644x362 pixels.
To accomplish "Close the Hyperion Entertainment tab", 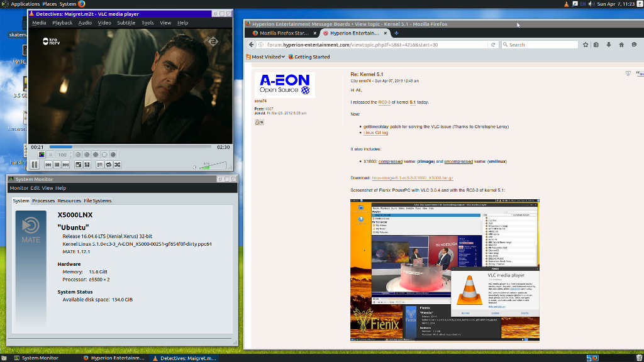I will click(386, 33).
